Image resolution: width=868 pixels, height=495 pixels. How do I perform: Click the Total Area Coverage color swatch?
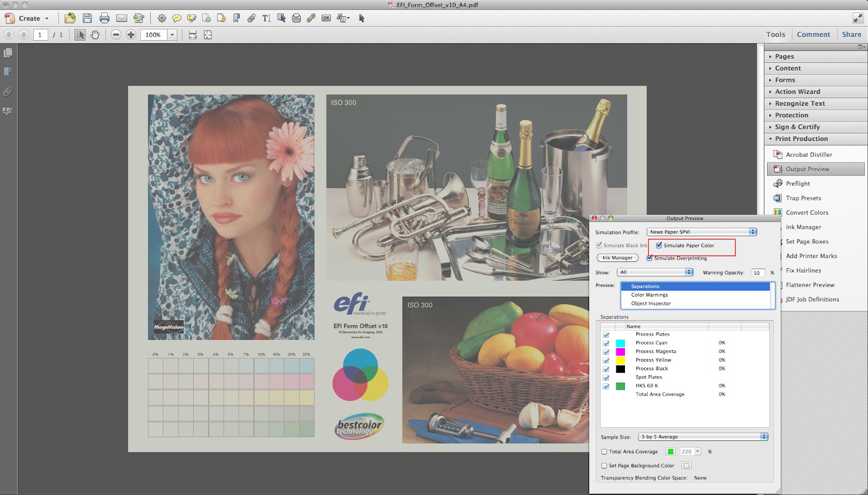(x=671, y=451)
